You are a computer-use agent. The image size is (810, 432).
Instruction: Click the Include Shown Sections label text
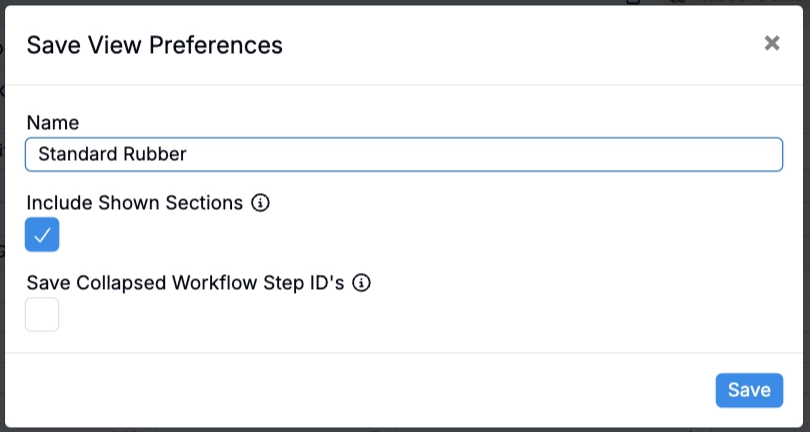(x=134, y=203)
